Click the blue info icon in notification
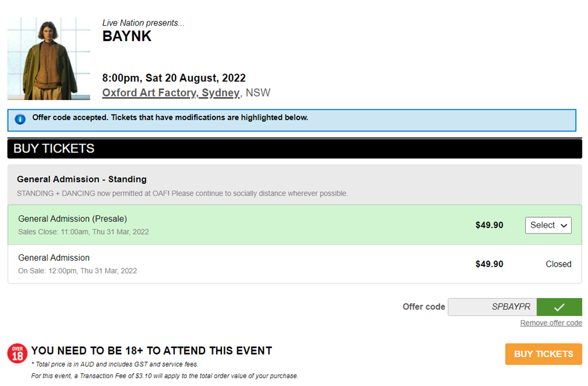This screenshot has height=386, width=588. pyautogui.click(x=20, y=119)
